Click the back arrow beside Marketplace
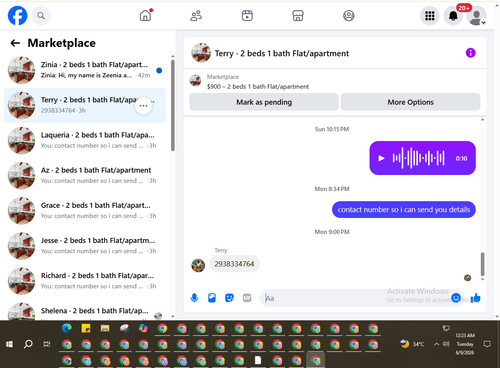 15,43
